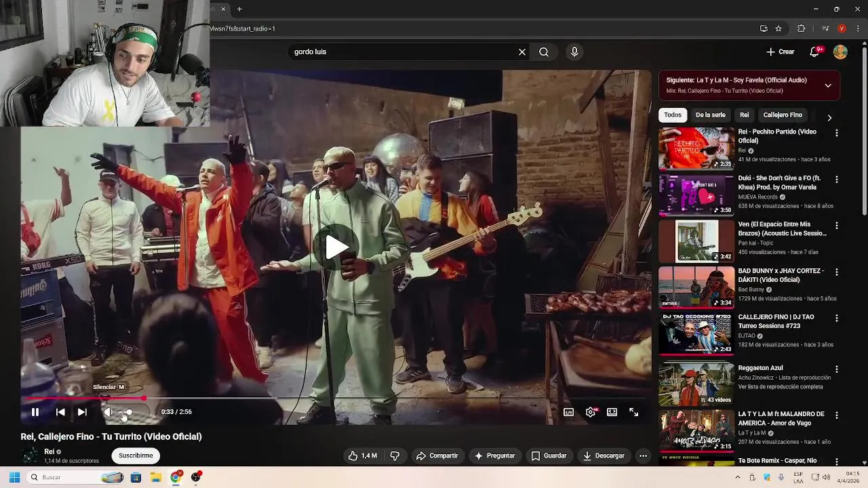Open the DÁKITI video title
868x488 pixels.
click(781, 275)
